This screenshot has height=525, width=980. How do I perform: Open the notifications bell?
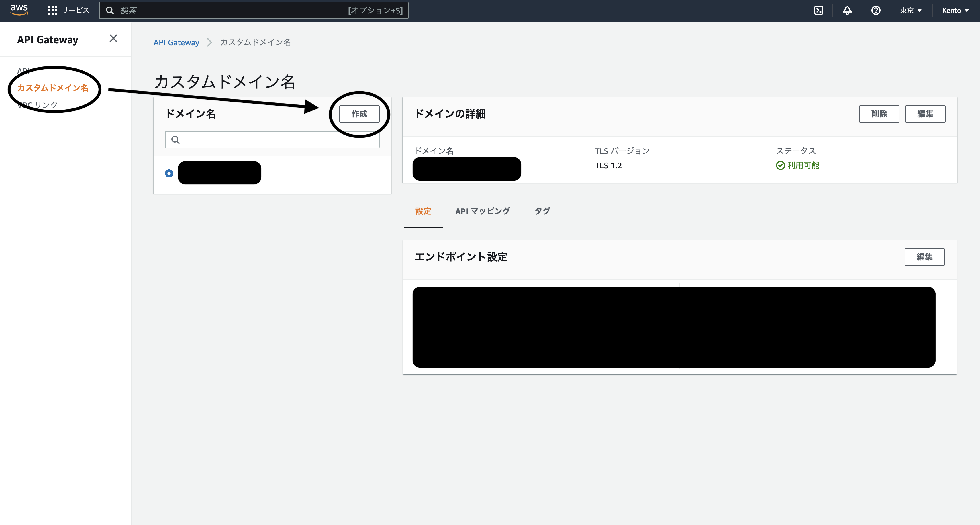847,10
